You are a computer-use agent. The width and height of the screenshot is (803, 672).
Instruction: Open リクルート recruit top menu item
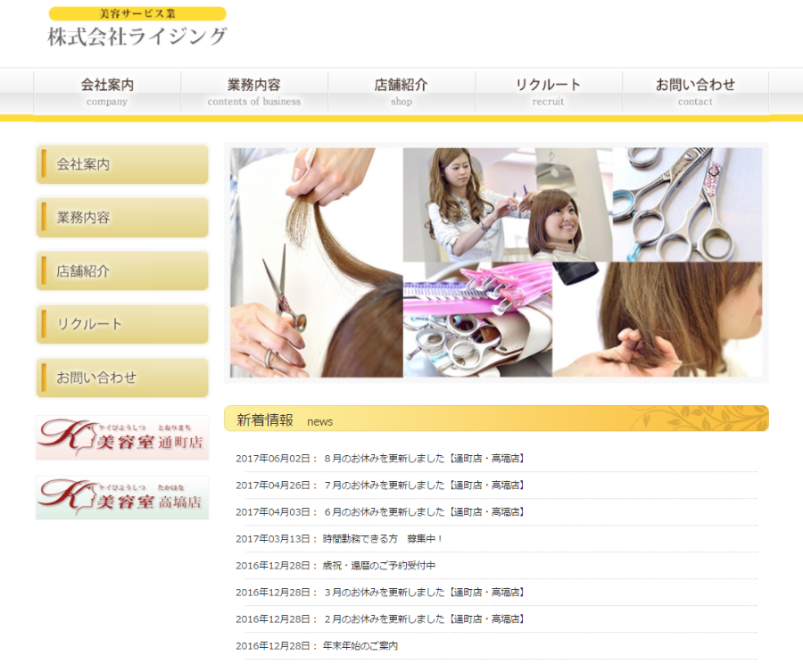pos(548,91)
